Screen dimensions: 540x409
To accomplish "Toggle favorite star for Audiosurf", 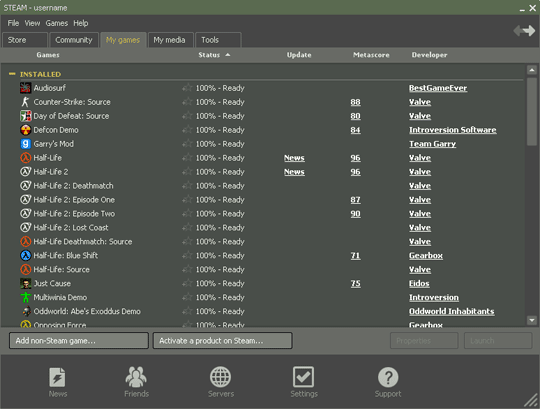I will [187, 88].
